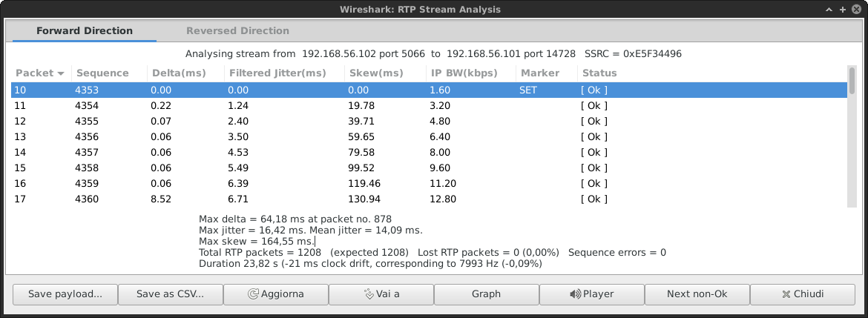This screenshot has height=318, width=868.
Task: Click the Ok status of packet 16
Action: click(594, 183)
